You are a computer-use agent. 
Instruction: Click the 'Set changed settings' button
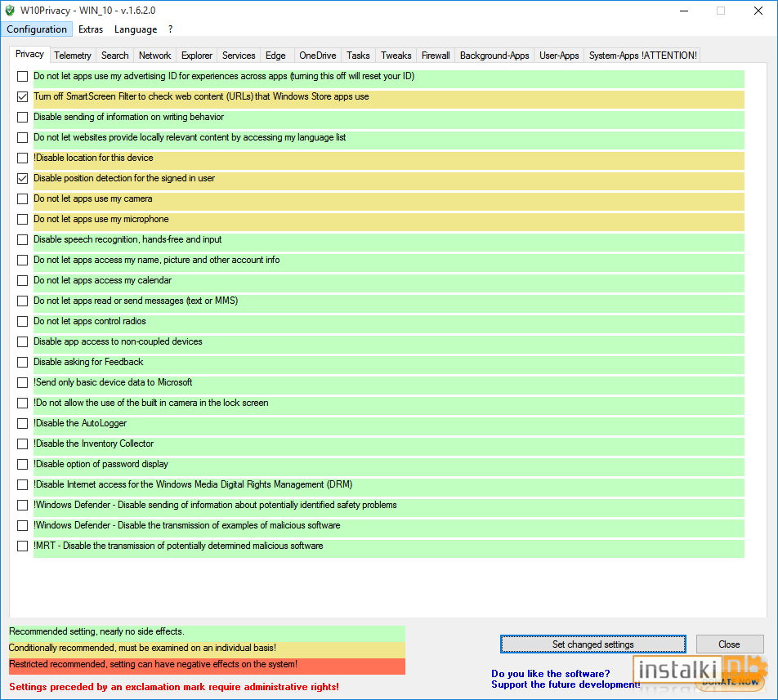click(x=593, y=644)
